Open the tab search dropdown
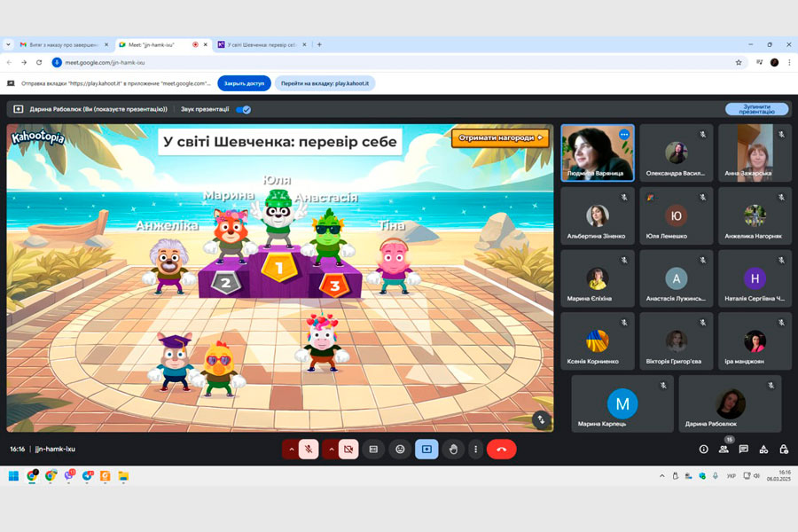The width and height of the screenshot is (798, 532). point(8,45)
